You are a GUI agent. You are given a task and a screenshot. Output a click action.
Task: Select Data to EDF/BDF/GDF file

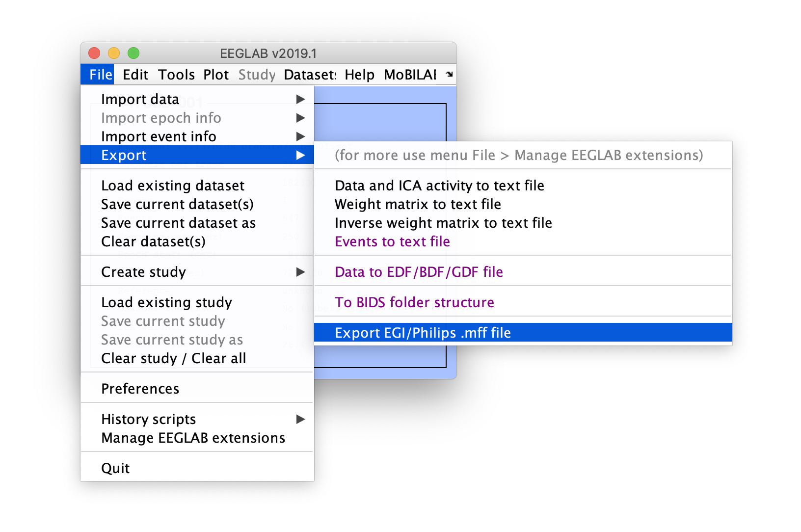click(419, 272)
